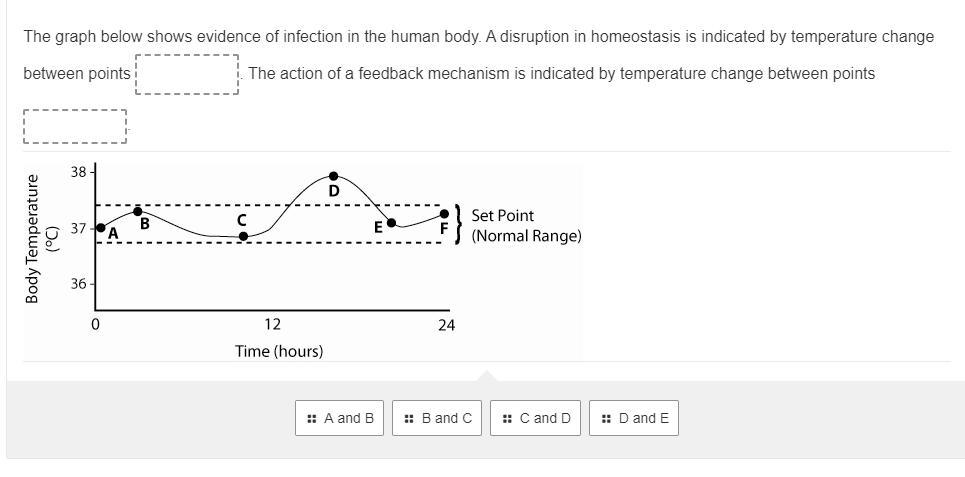
Task: Click the 'Time (hours)' axis label
Action: click(x=279, y=351)
